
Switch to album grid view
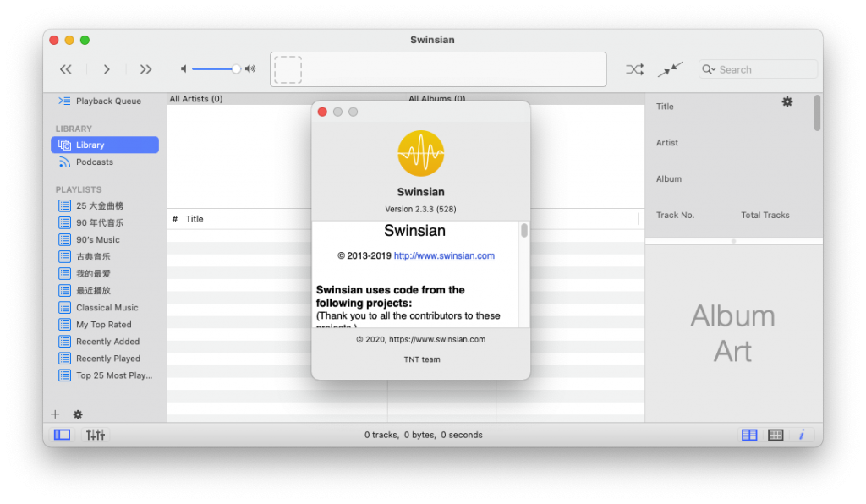776,435
